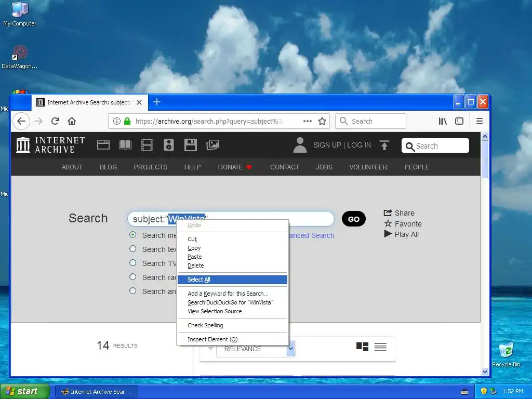
Task: Open My Computer desktop icon
Action: [20, 14]
